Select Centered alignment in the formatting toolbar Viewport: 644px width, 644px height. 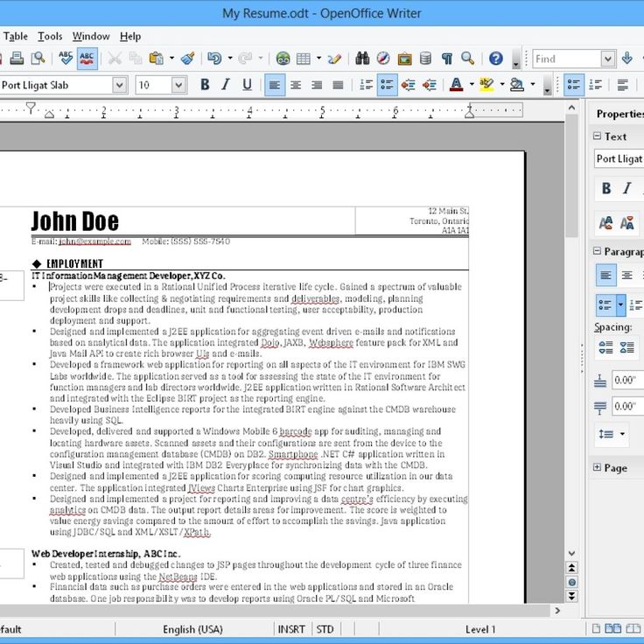[x=296, y=85]
